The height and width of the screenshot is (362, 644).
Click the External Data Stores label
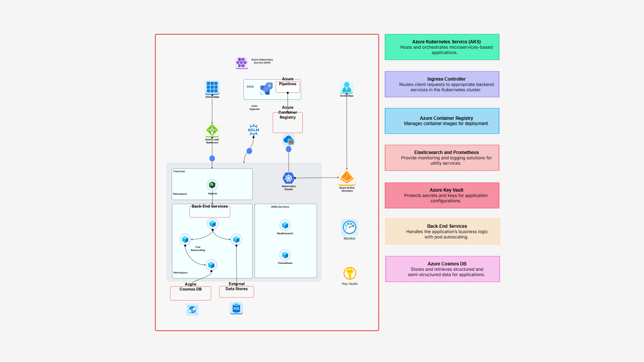coord(236,291)
